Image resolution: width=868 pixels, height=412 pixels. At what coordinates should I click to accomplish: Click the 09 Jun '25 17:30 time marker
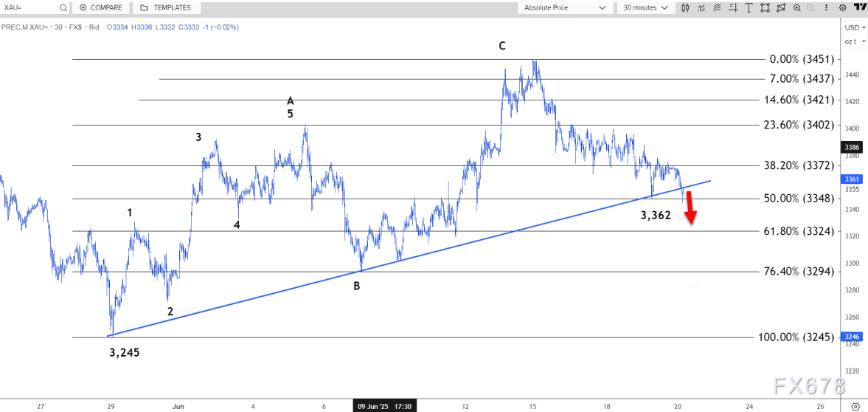coord(383,406)
